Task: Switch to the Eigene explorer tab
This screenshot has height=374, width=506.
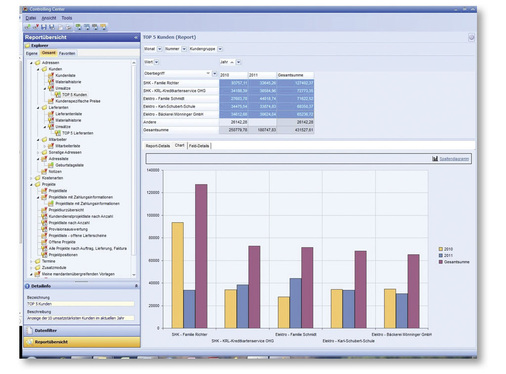Action: coord(32,53)
